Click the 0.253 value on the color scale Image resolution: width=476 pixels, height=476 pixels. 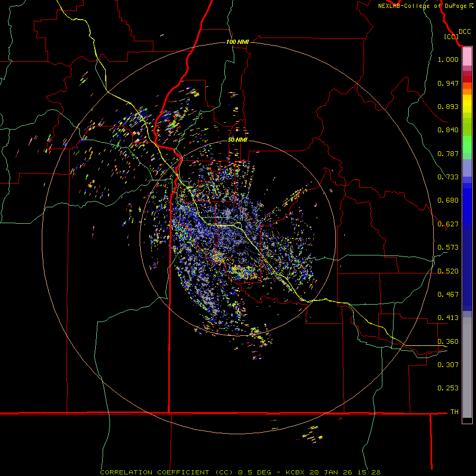(448, 388)
